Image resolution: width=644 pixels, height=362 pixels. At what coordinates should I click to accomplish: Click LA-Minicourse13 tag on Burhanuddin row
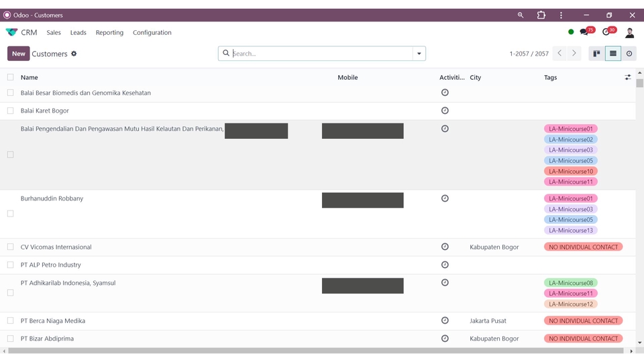click(571, 230)
